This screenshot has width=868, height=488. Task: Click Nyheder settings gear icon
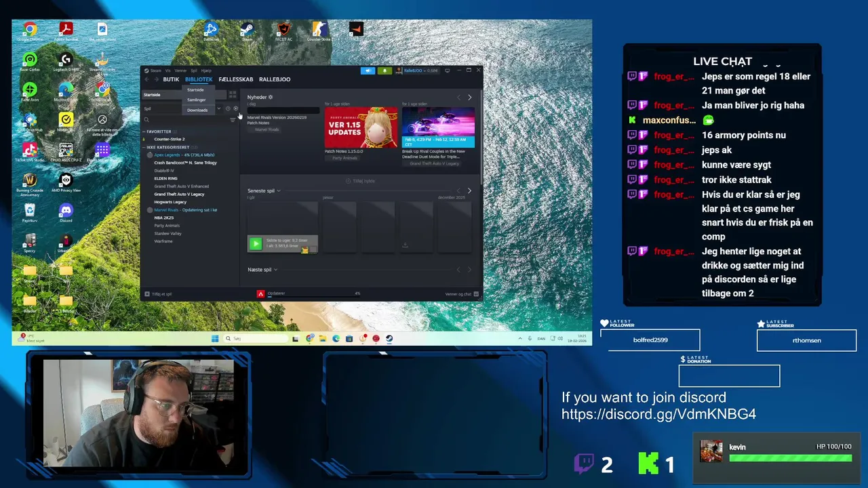pos(271,97)
